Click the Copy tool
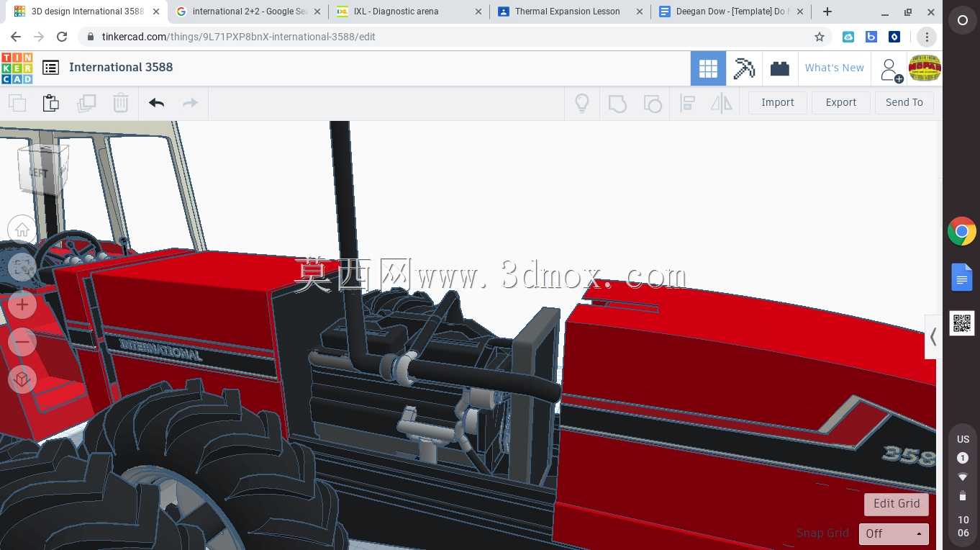Screen dimensions: 980x550 tap(17, 103)
